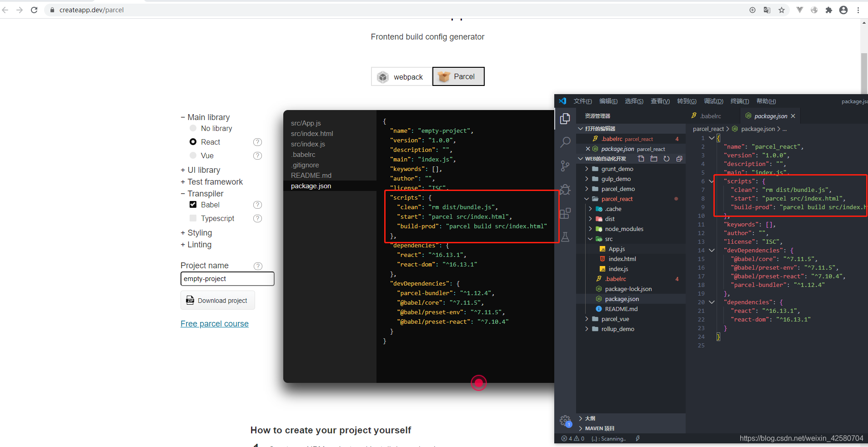Open README.md in VS Code explorer
868x447 pixels.
pos(621,309)
